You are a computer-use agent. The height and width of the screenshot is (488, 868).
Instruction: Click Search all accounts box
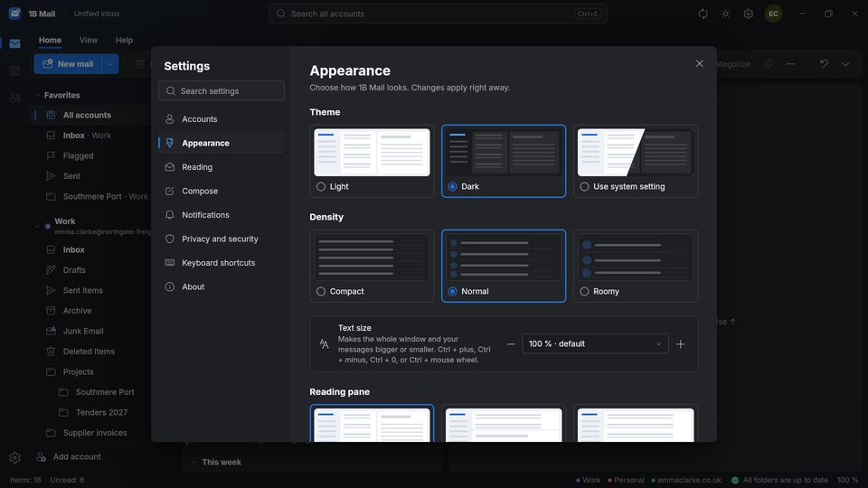click(x=438, y=14)
